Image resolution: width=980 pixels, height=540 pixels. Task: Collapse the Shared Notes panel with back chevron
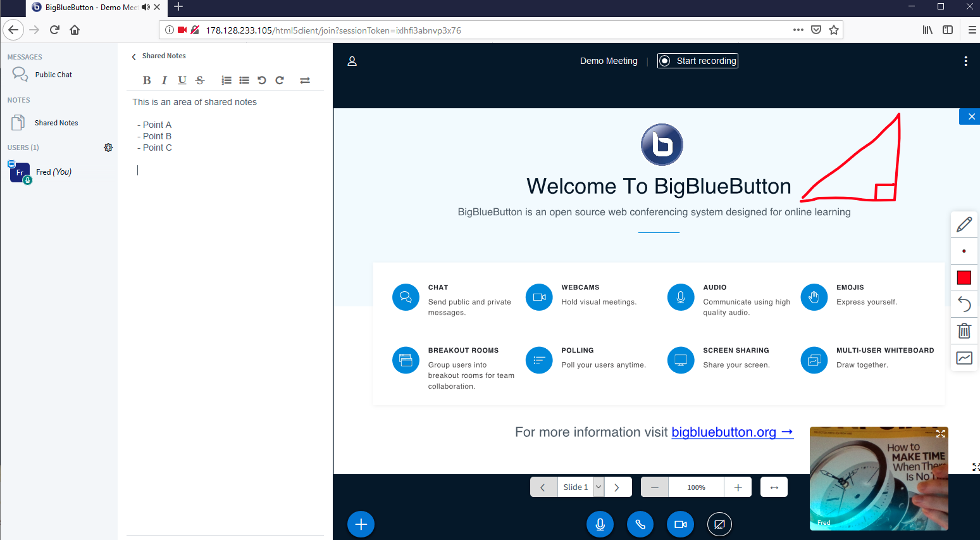[x=133, y=56]
